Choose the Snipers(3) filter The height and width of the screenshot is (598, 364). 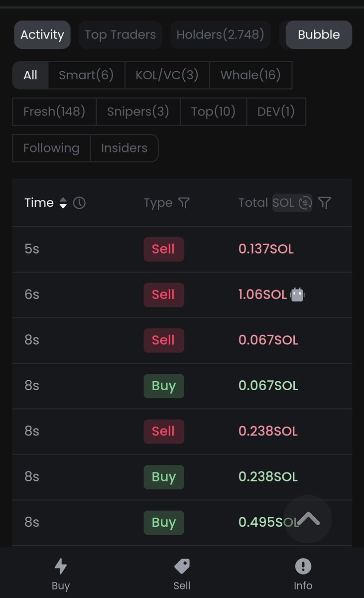pos(138,112)
